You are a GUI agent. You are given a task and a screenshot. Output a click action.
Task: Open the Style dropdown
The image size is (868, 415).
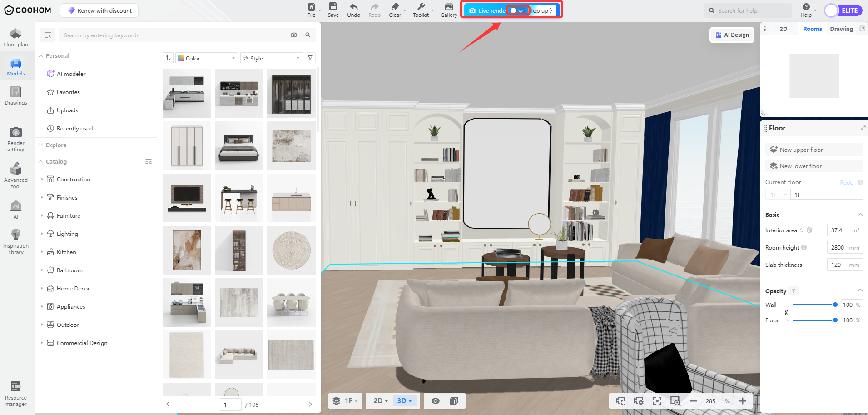271,58
